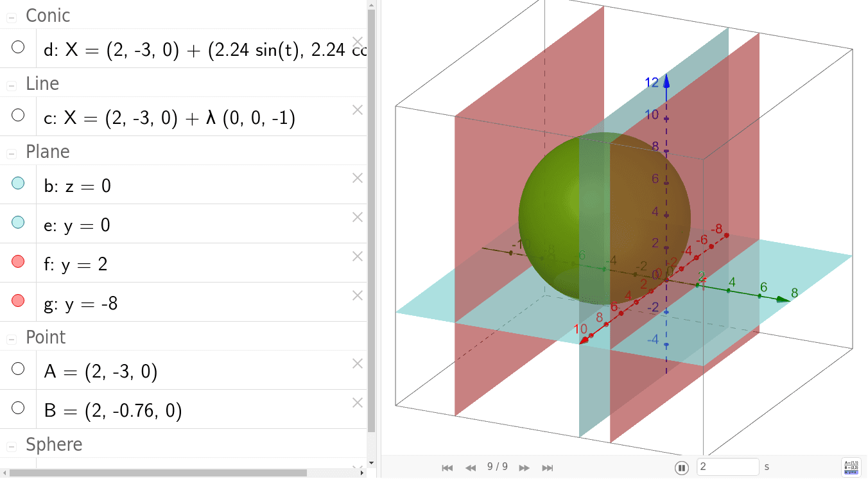
Task: Select equation b: z = 0
Action: pos(77,186)
